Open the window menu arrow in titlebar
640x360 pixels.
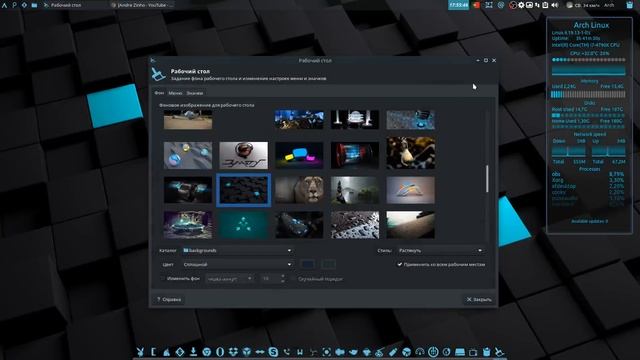(153, 60)
